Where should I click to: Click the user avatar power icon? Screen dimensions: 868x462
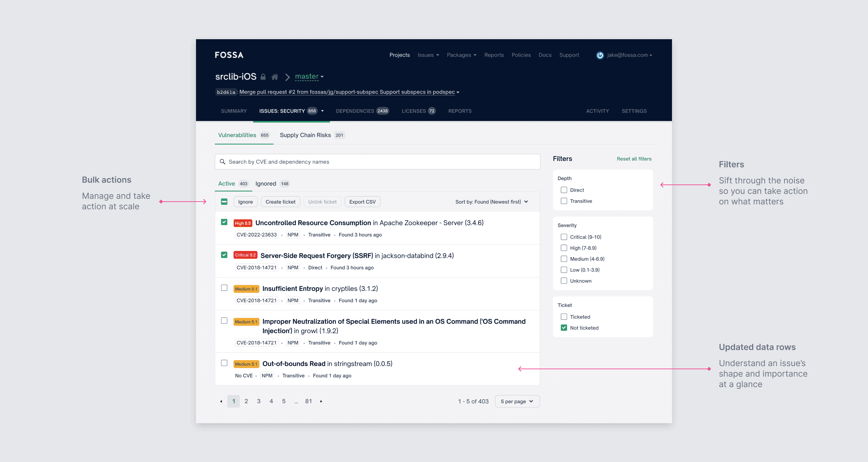pyautogui.click(x=600, y=55)
